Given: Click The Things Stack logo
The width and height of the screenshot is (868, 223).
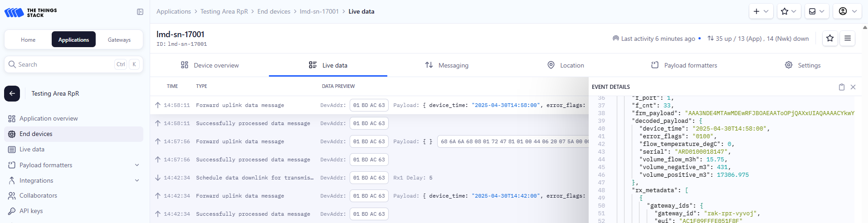Looking at the screenshot, I should click(x=31, y=12).
